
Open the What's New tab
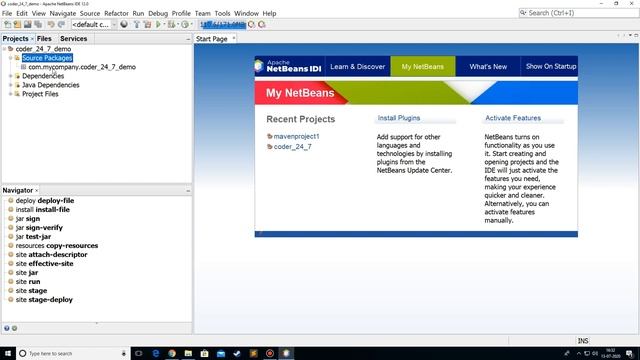(x=488, y=67)
